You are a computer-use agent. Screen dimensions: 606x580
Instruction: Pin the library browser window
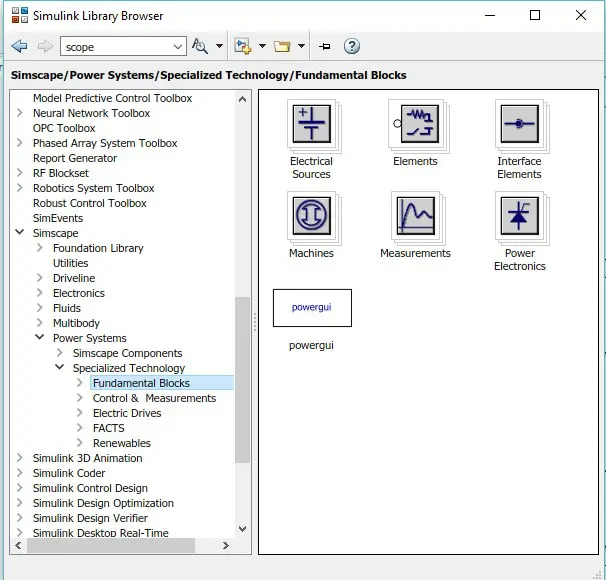(x=324, y=46)
